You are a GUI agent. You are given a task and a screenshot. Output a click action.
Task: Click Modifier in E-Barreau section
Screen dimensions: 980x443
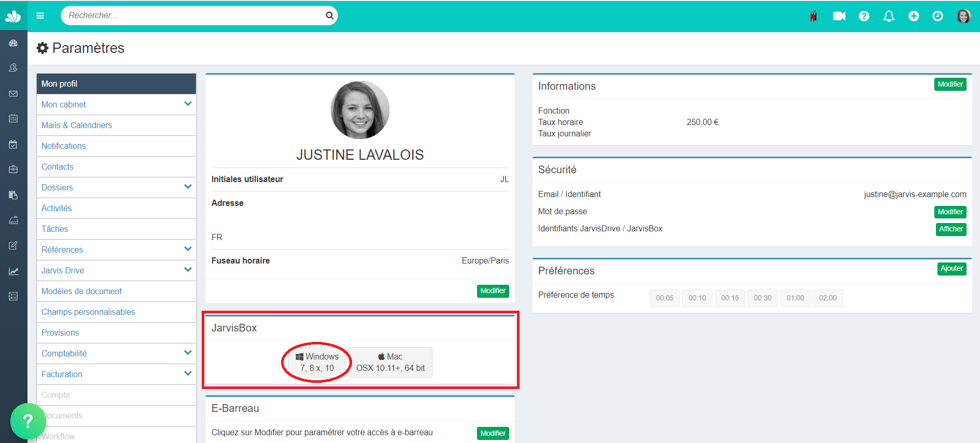pyautogui.click(x=493, y=433)
